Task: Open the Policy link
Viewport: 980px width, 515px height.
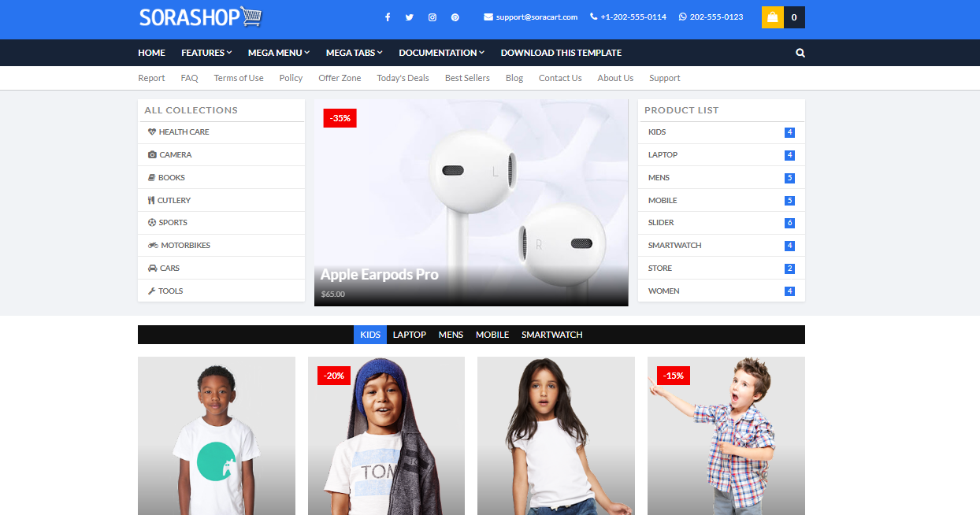Action: tap(291, 78)
